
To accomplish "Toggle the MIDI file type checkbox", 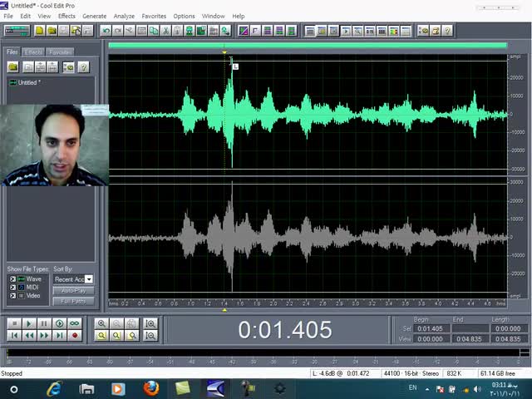I will (x=13, y=288).
